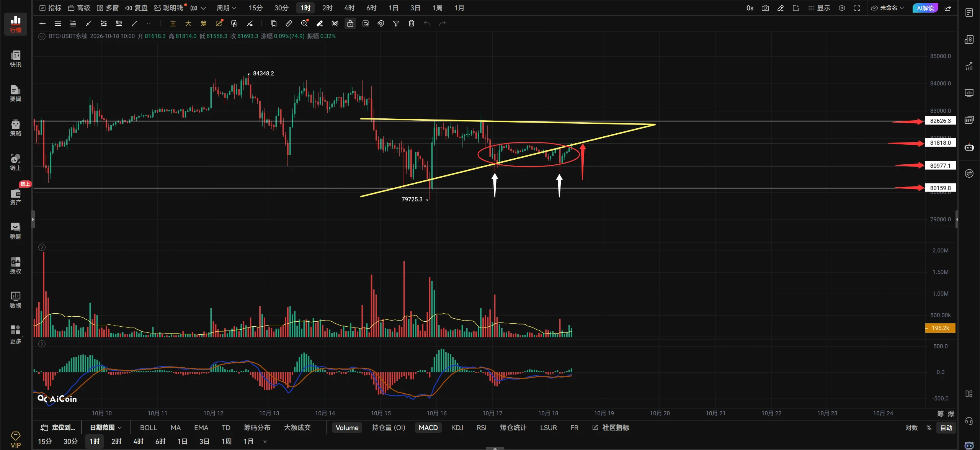Select the 1周 timeframe in top bar

coord(437,8)
